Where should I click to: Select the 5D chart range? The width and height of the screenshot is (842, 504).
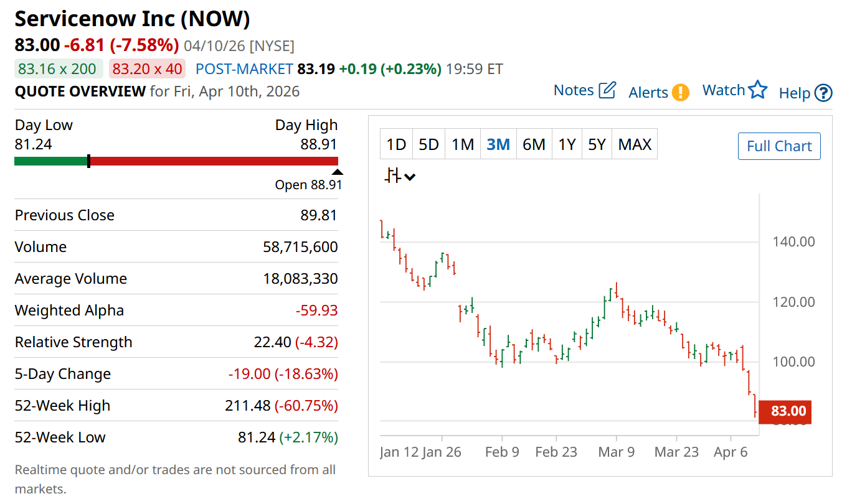point(428,145)
